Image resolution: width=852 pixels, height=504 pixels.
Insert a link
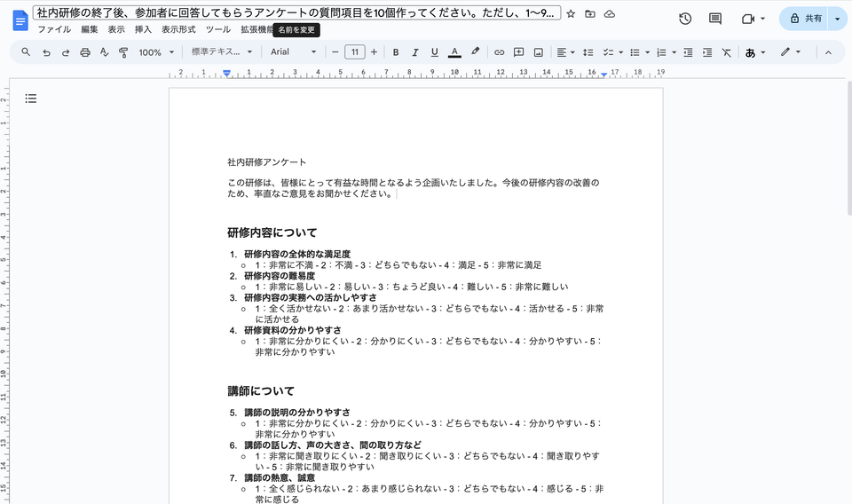499,52
